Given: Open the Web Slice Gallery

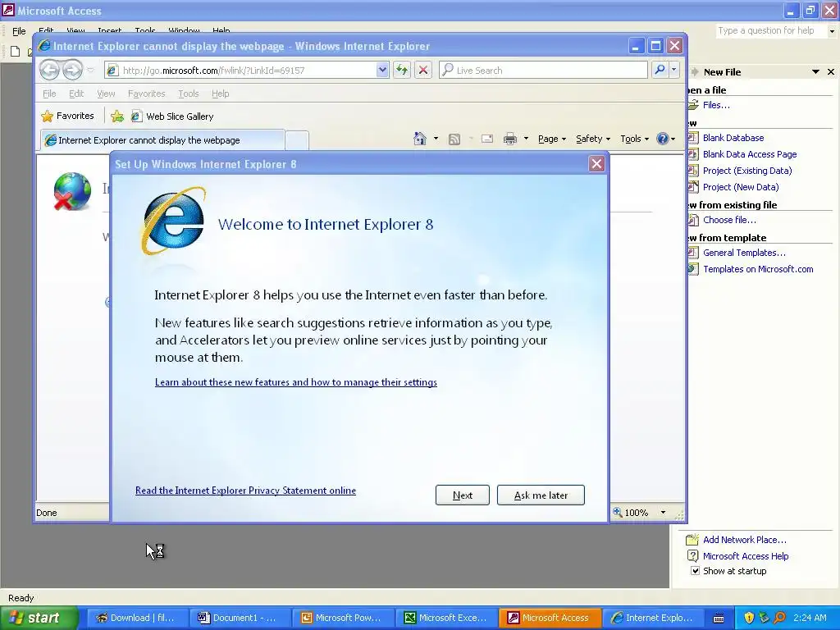Looking at the screenshot, I should pyautogui.click(x=172, y=116).
